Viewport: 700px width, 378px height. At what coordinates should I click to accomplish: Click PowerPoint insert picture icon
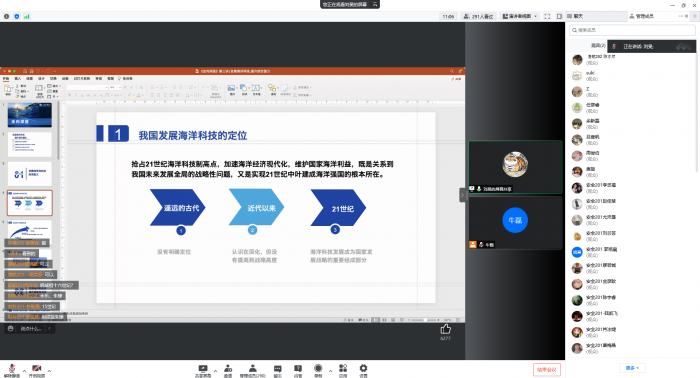[x=232, y=89]
